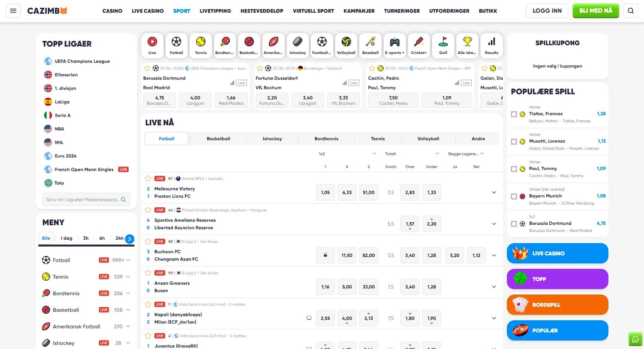Expand the Tennis menu section

pos(128,277)
